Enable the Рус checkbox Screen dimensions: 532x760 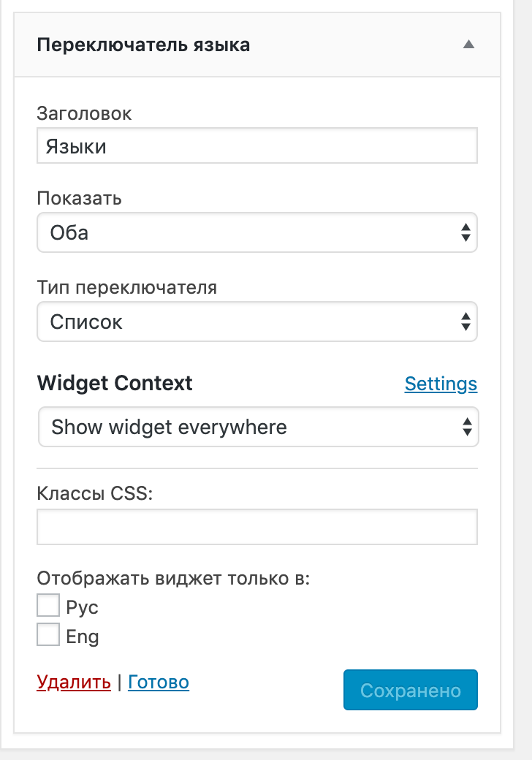pyautogui.click(x=48, y=606)
